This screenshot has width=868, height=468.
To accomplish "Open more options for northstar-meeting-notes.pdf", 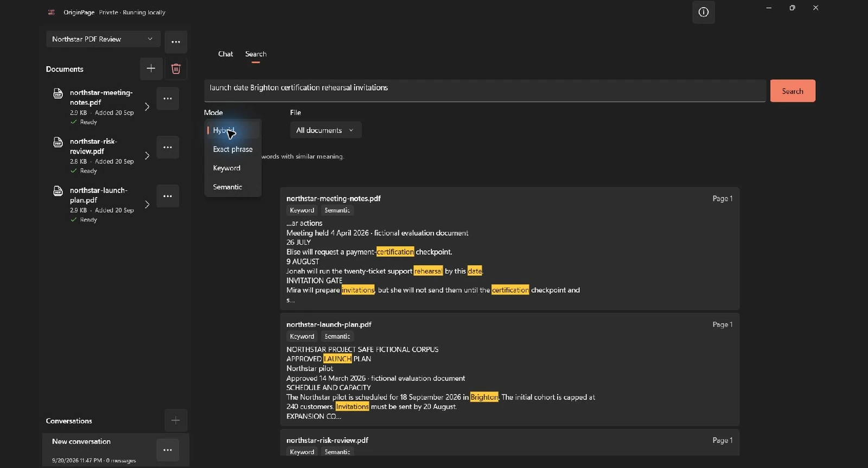I will click(168, 98).
